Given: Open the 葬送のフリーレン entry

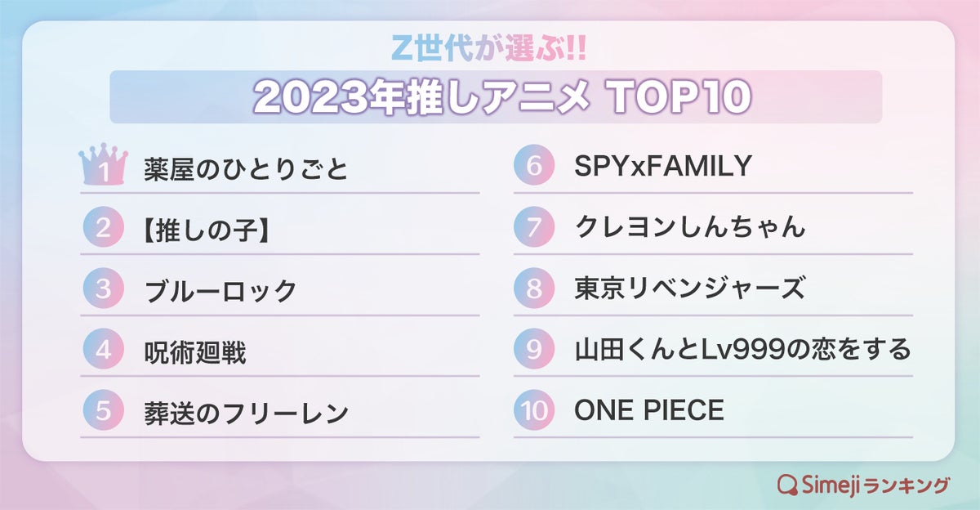Looking at the screenshot, I should point(245,412).
